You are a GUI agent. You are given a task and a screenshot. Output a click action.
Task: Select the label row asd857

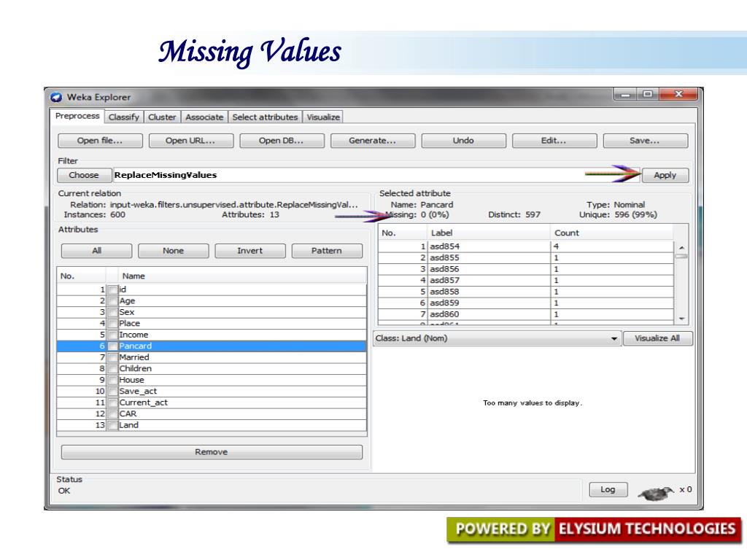click(526, 281)
